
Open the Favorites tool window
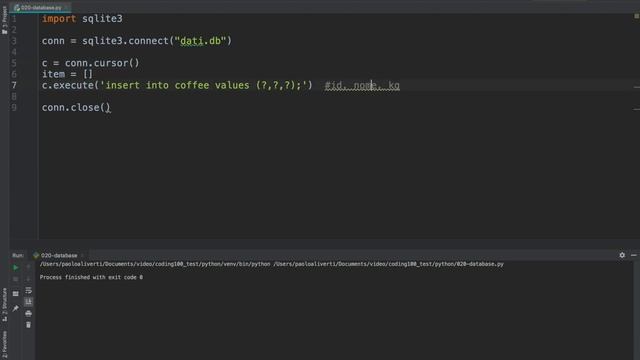[x=4, y=345]
